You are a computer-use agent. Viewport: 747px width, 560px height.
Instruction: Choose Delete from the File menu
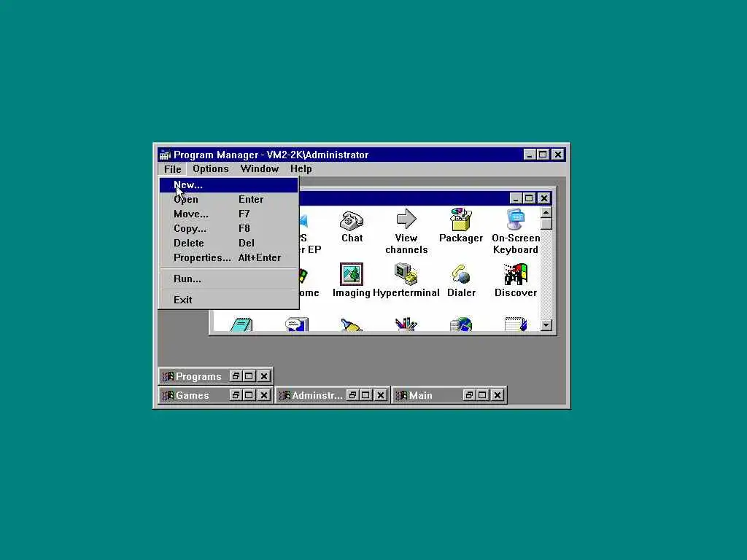coord(228,243)
